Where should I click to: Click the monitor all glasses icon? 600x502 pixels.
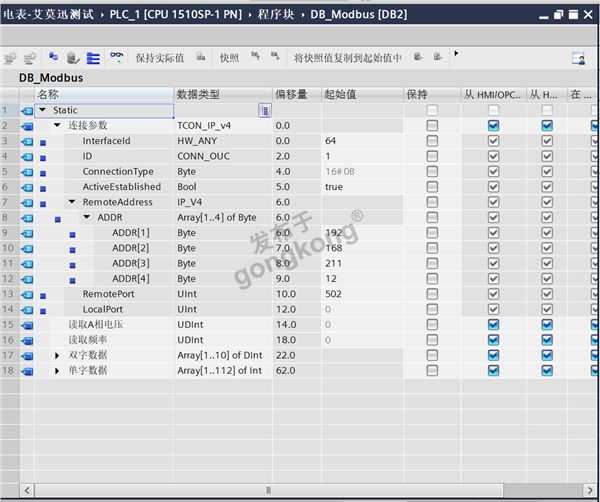[x=117, y=58]
